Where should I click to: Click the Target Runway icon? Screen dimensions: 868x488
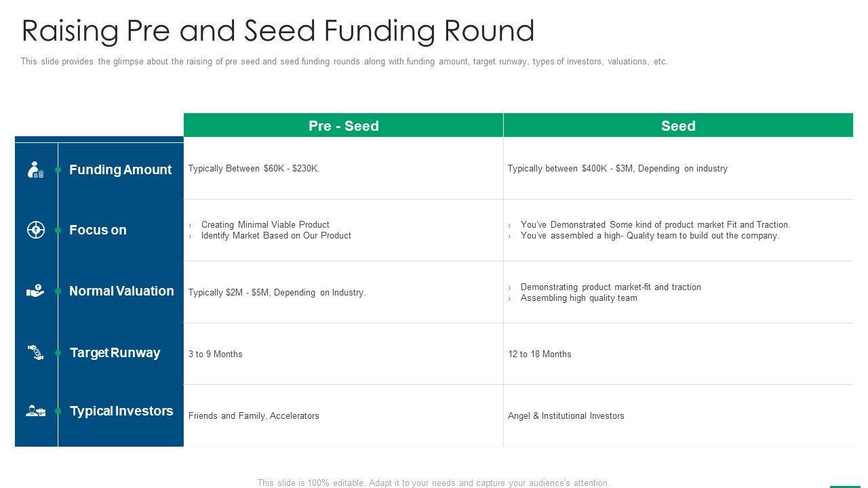[35, 352]
